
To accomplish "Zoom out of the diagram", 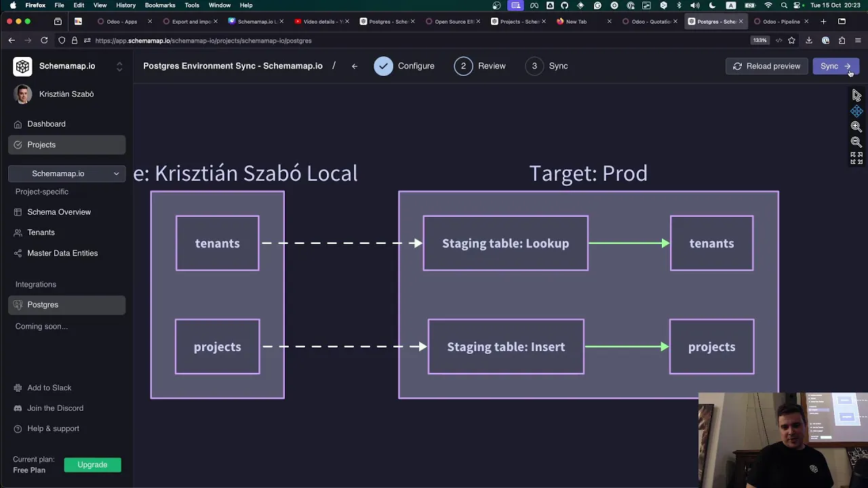I will [856, 142].
